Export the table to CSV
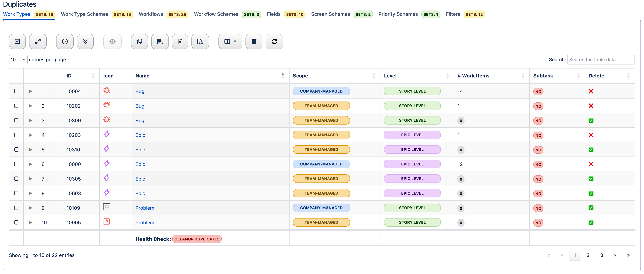The height and width of the screenshot is (274, 644). coord(160,41)
